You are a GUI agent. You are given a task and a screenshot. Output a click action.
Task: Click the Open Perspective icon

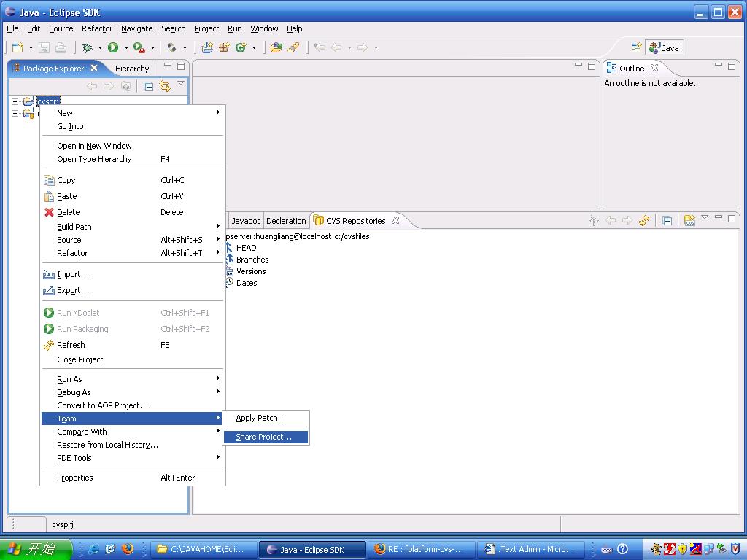[x=636, y=47]
